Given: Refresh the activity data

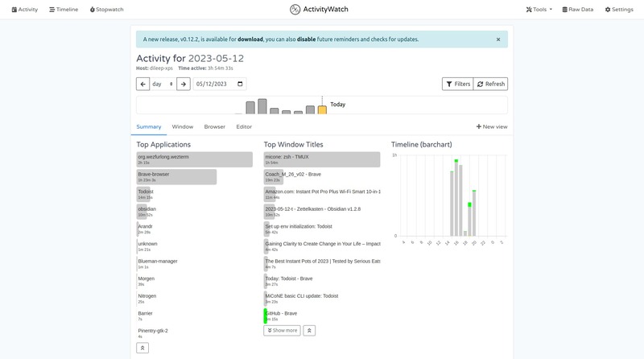Looking at the screenshot, I should (x=491, y=84).
